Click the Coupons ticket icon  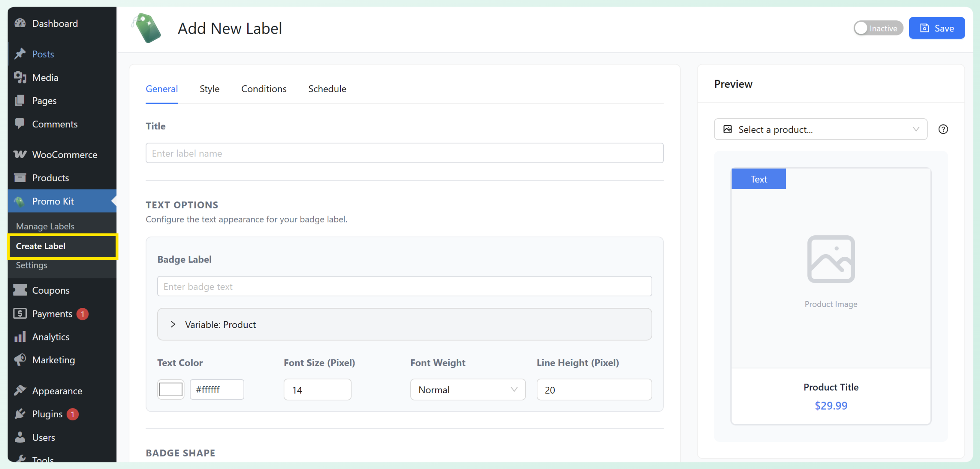point(20,290)
